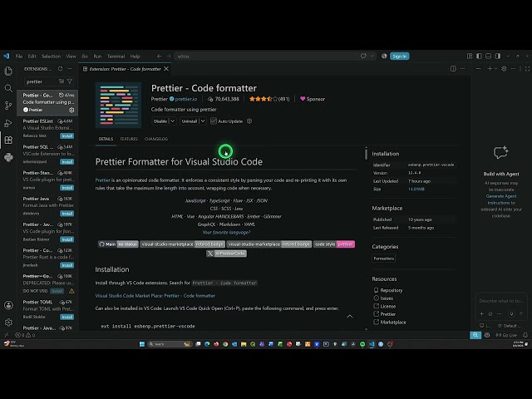532x399 pixels.
Task: Click the Sponsor link
Action: click(313, 99)
